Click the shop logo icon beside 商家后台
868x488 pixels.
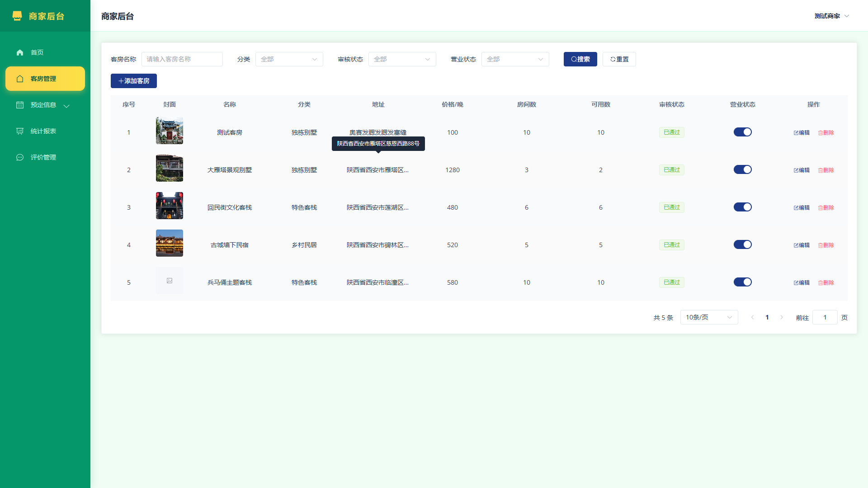tap(17, 16)
